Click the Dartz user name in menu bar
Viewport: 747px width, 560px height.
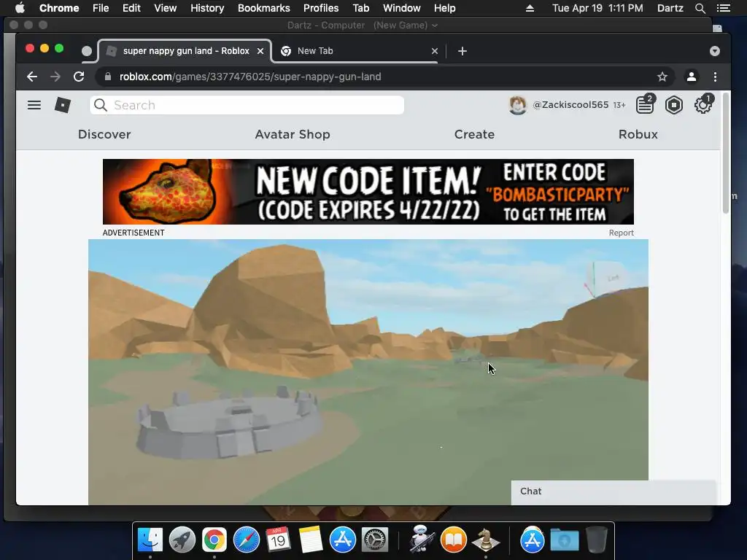pyautogui.click(x=670, y=8)
